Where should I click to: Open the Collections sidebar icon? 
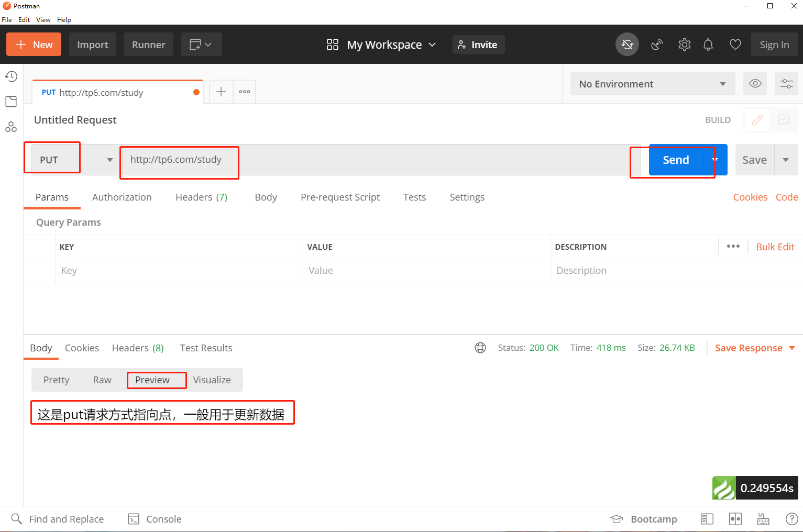point(11,102)
